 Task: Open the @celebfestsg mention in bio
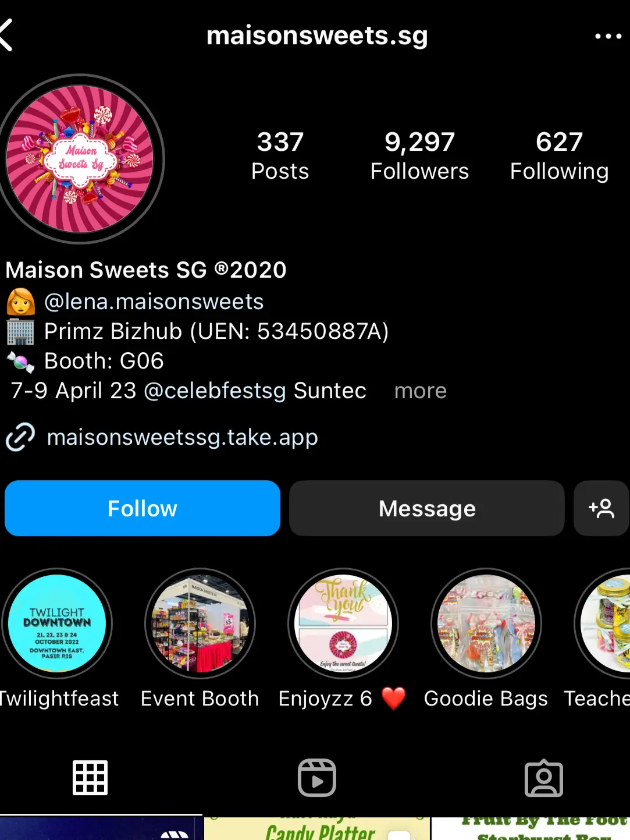point(215,391)
